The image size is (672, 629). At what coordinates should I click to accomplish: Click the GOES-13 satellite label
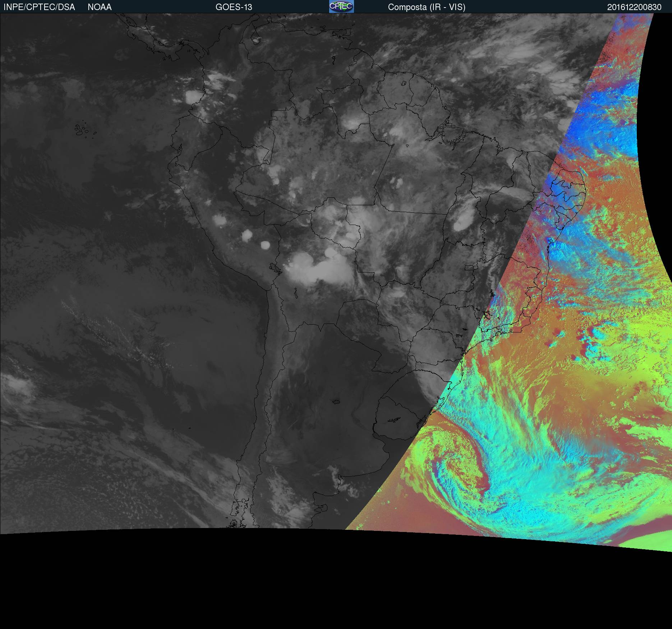click(234, 7)
